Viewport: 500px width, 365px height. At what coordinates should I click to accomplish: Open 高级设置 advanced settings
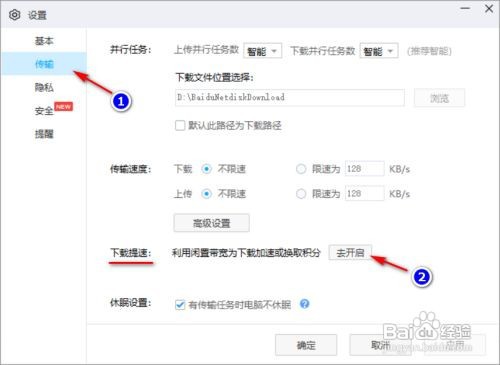(211, 223)
